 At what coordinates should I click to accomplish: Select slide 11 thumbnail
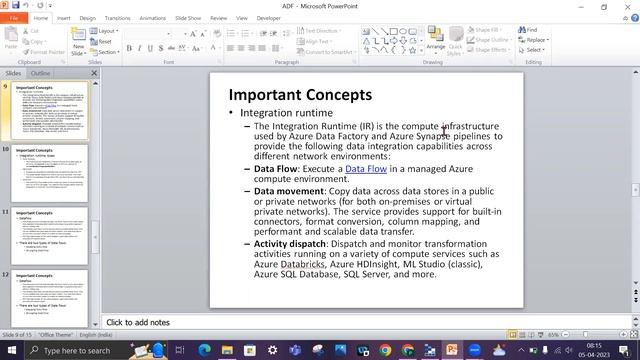click(x=49, y=236)
